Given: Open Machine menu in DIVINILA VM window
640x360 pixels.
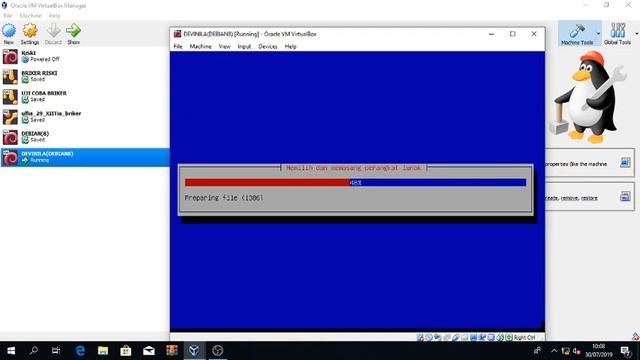Looking at the screenshot, I should tap(200, 47).
